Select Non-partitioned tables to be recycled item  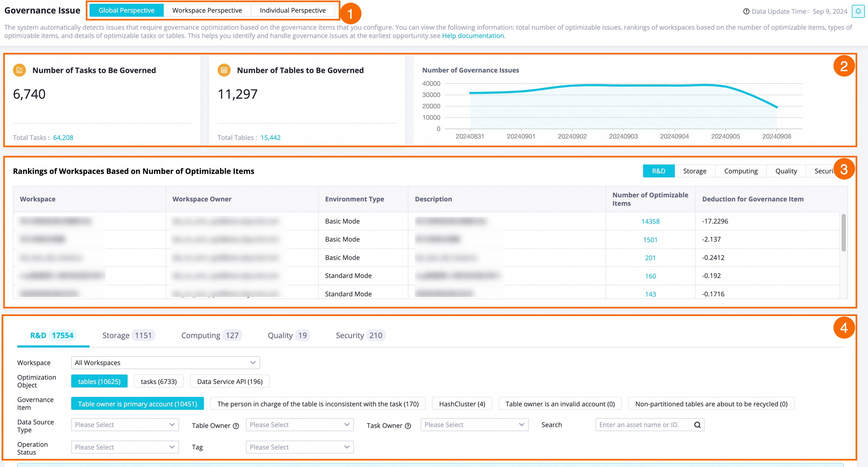711,404
